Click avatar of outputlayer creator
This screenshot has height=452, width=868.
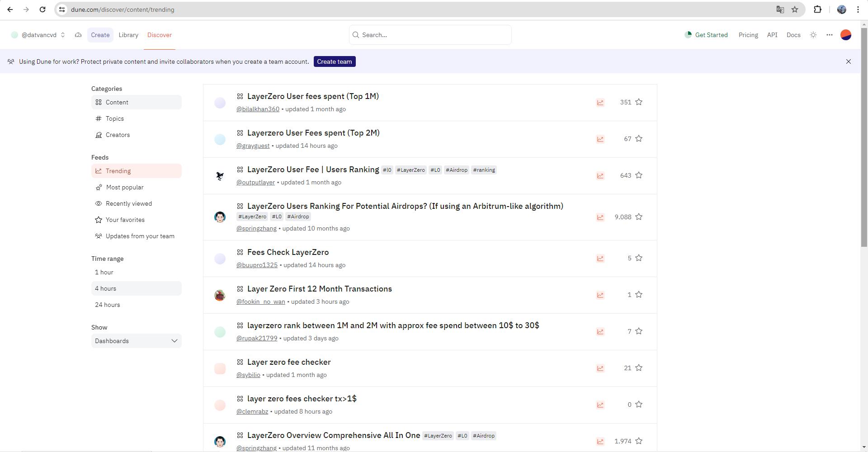click(x=220, y=176)
